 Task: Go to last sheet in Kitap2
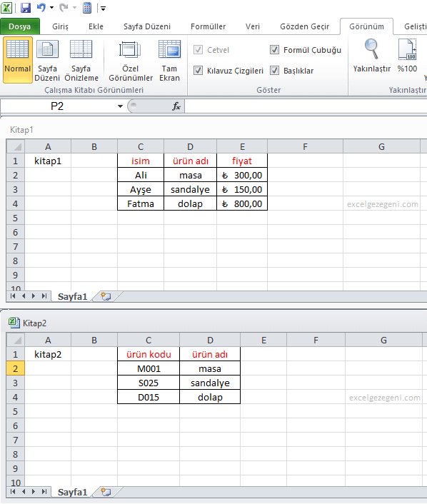44,491
